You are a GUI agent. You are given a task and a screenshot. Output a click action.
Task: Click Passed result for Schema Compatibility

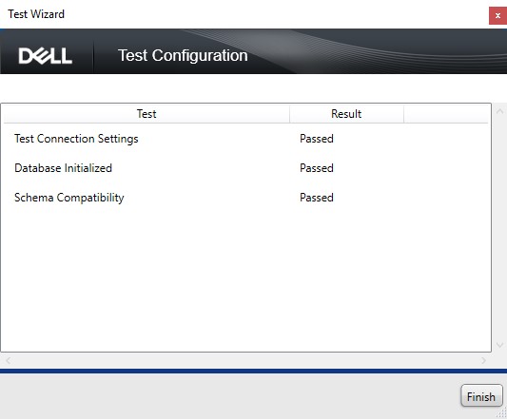pyautogui.click(x=317, y=198)
